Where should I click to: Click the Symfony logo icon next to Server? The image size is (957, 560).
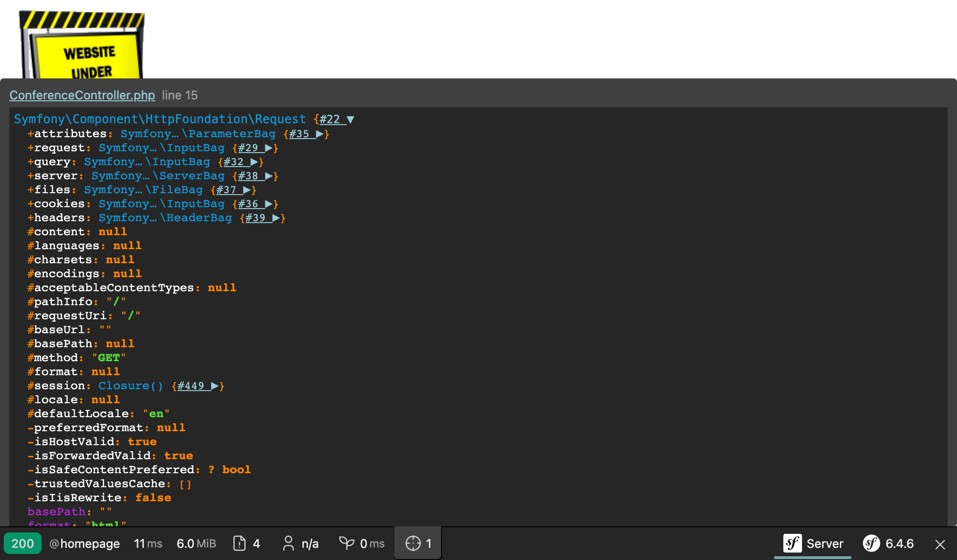[792, 543]
